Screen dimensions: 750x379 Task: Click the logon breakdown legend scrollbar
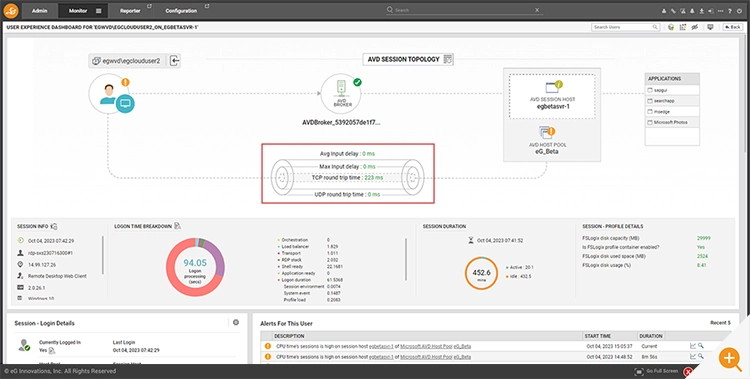point(406,259)
